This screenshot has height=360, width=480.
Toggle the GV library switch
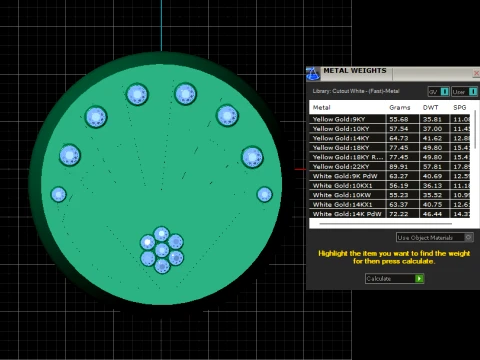445,92
